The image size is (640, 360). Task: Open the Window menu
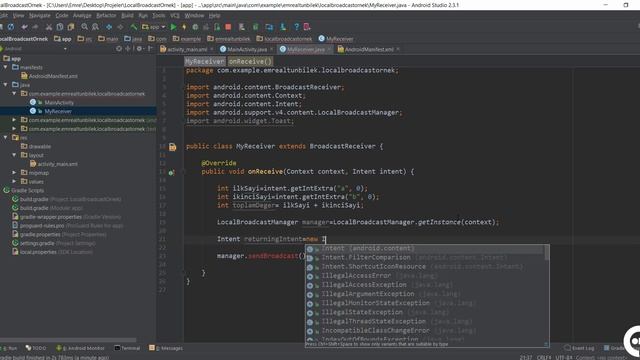[194, 16]
